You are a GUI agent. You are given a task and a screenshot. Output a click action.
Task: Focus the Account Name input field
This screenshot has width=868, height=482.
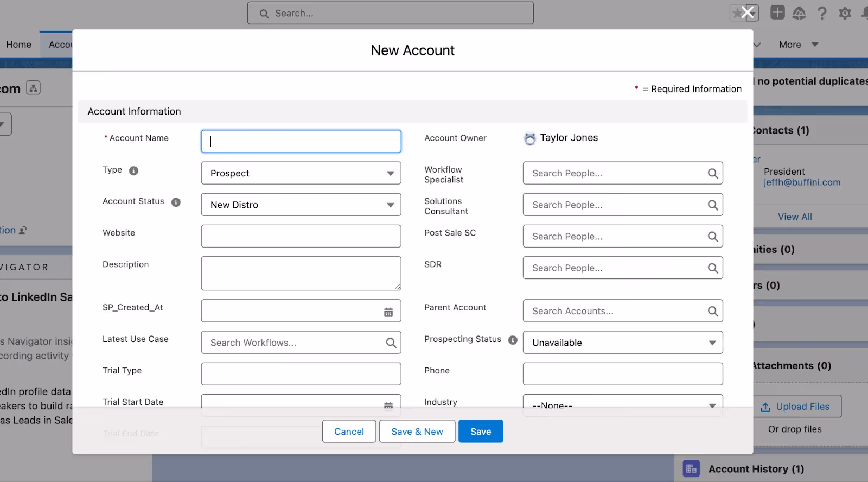click(301, 141)
